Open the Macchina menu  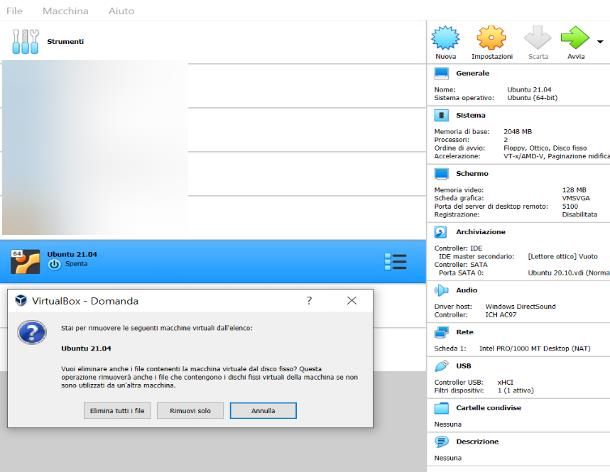point(65,11)
